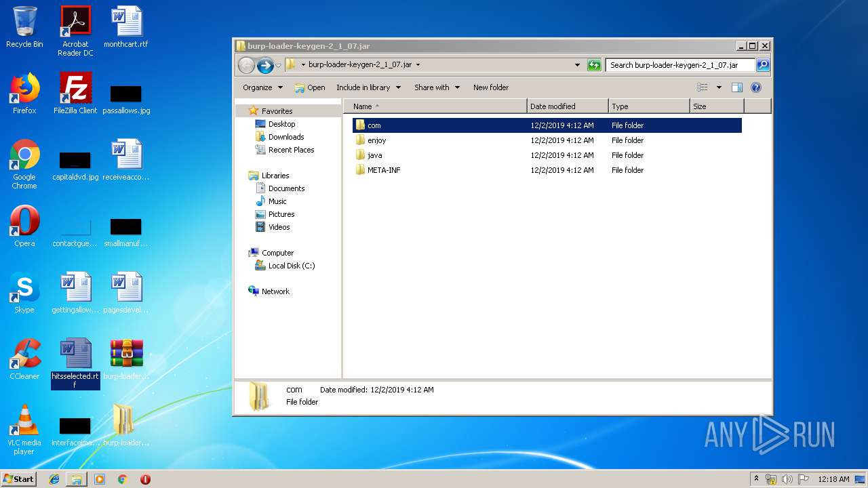Click the refresh button beside address bar
Screen dimensions: 868x488
594,65
